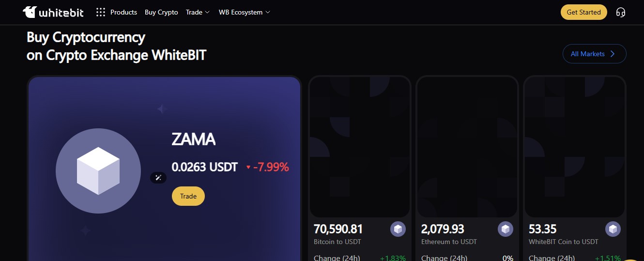Open the All Markets link
644x261 pixels.
(587, 54)
